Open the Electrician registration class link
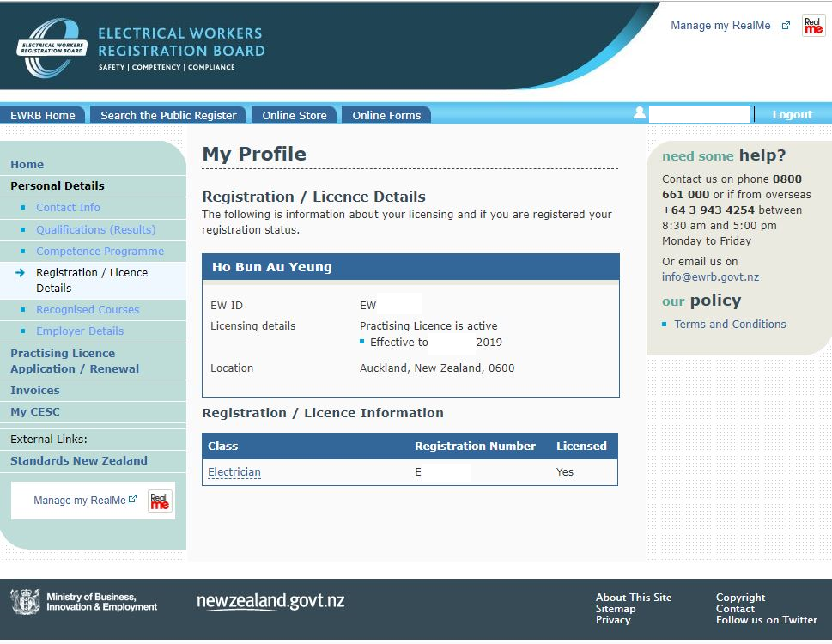 point(234,471)
